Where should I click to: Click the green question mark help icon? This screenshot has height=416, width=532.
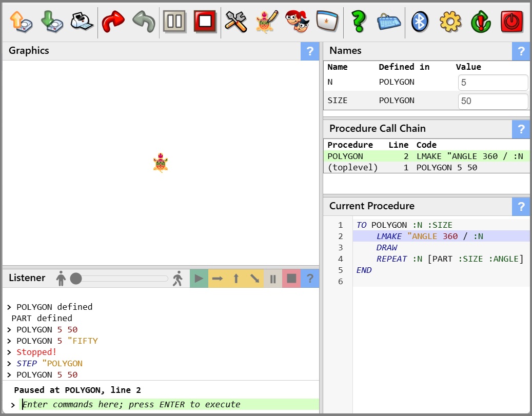(x=359, y=22)
